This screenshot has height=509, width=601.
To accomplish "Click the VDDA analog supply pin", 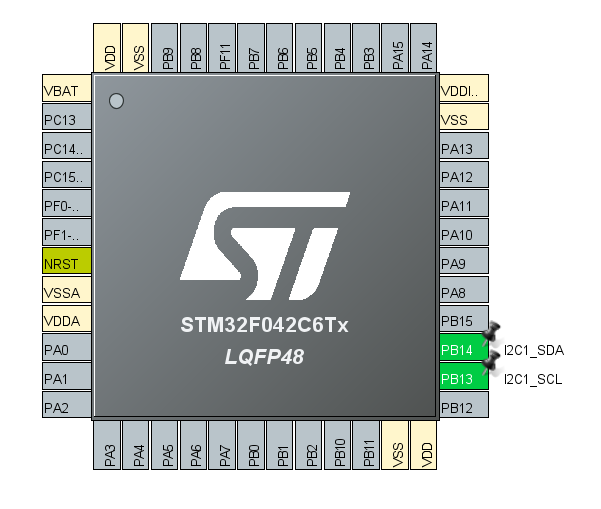I will 67,319.
